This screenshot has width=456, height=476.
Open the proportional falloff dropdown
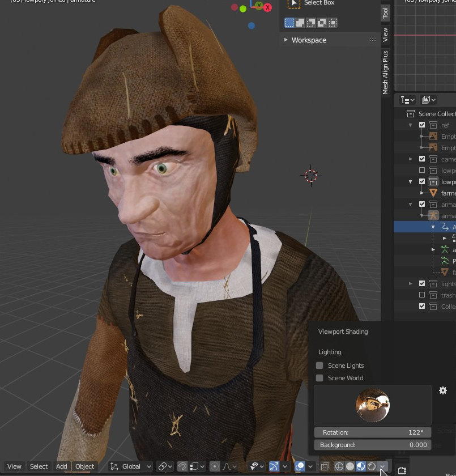[x=229, y=466]
